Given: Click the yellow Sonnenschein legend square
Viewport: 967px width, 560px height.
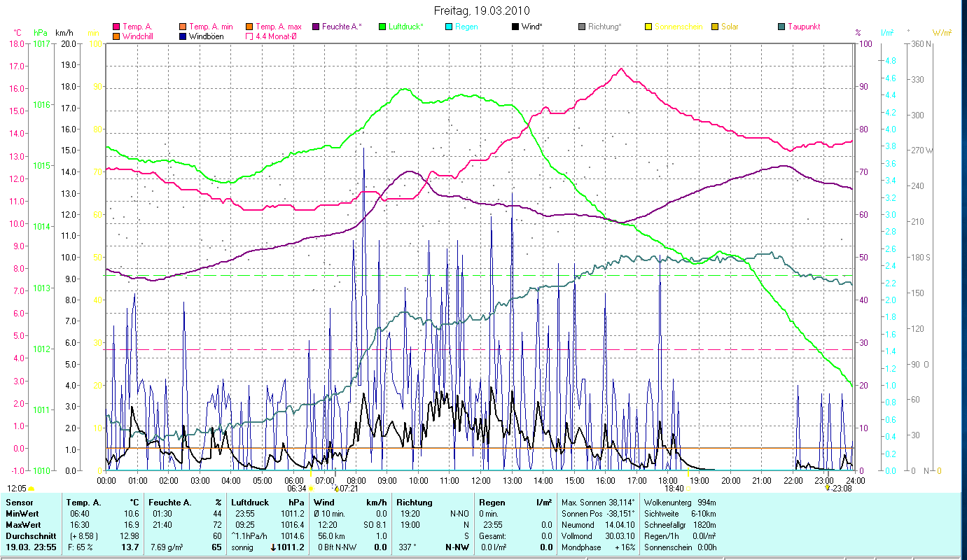Looking at the screenshot, I should [648, 27].
